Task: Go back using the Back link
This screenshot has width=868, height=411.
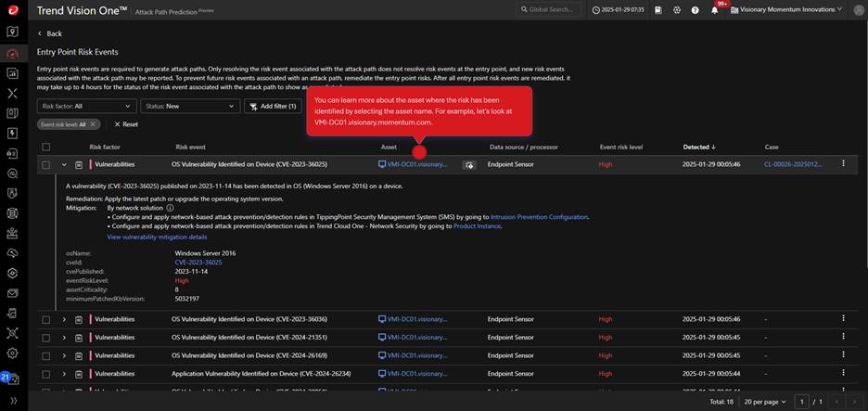Action: point(50,33)
